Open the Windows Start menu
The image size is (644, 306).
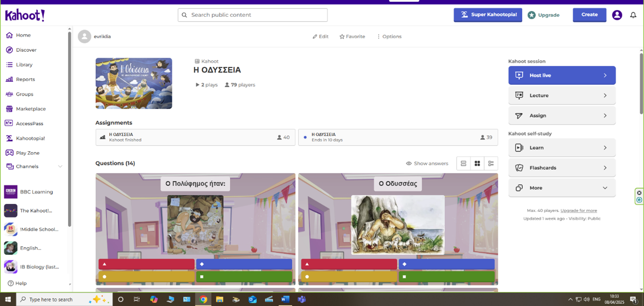click(8, 299)
